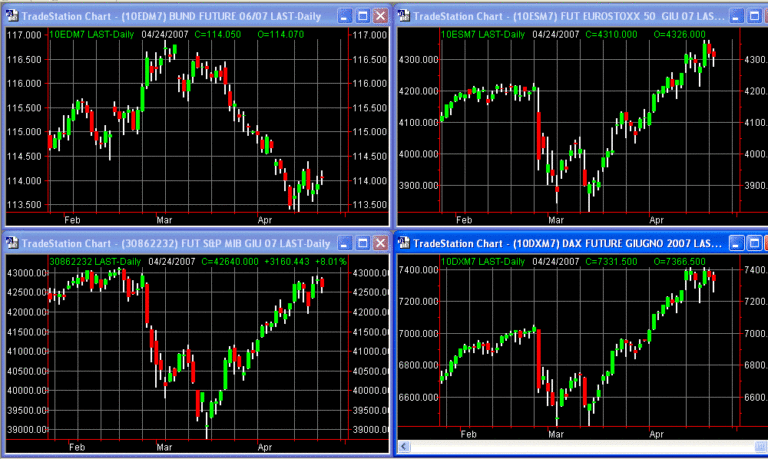Select the BUND FUTURE chart title bar

coord(180,16)
